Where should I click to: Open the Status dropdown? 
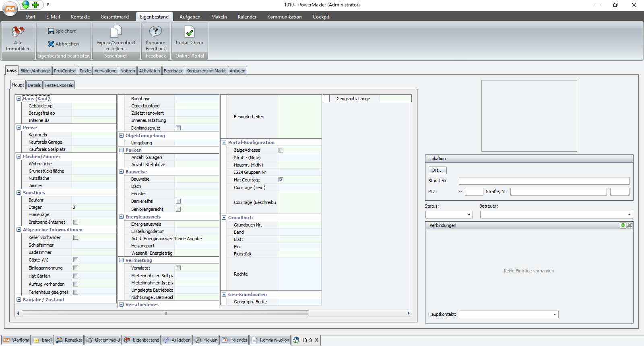[x=469, y=215]
